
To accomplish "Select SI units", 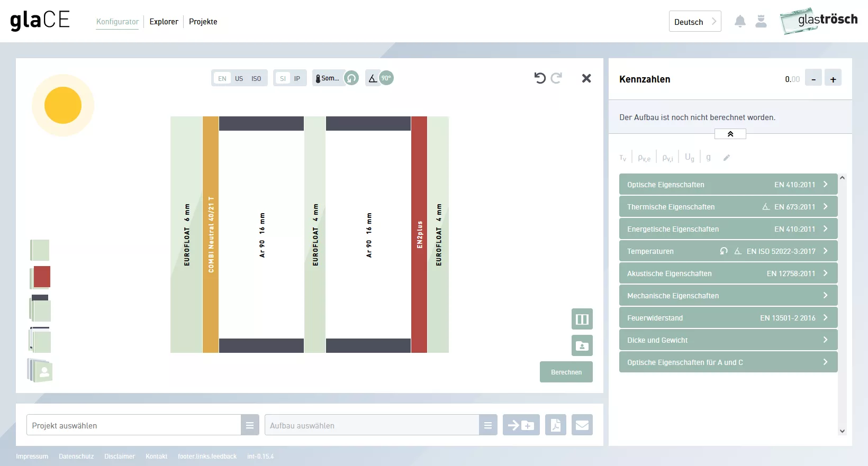I will [x=283, y=78].
